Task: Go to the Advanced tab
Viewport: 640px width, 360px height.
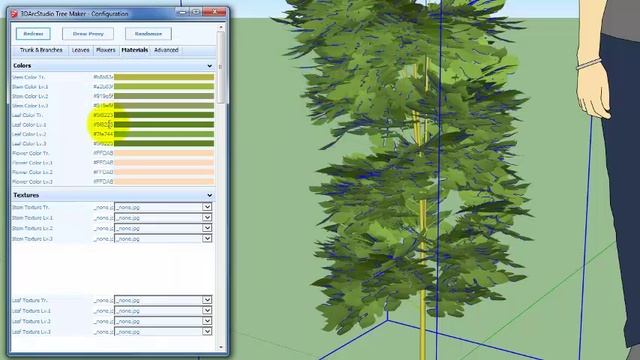Action: [x=166, y=50]
